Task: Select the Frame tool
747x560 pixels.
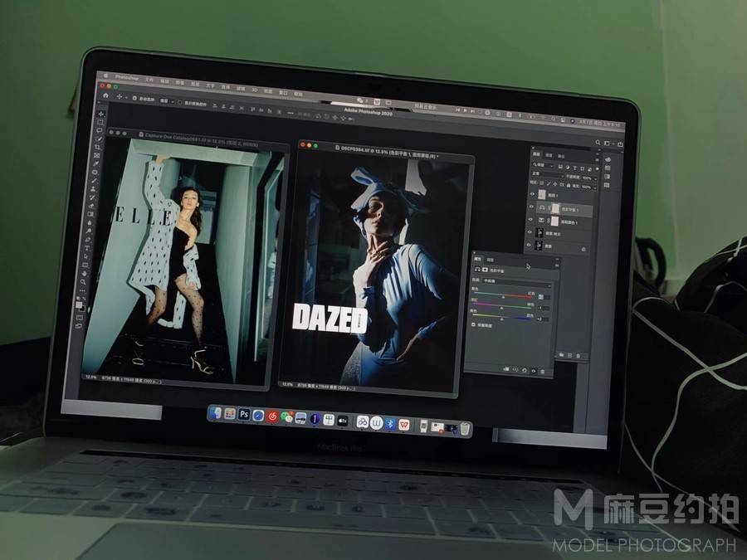Action: pyautogui.click(x=97, y=155)
